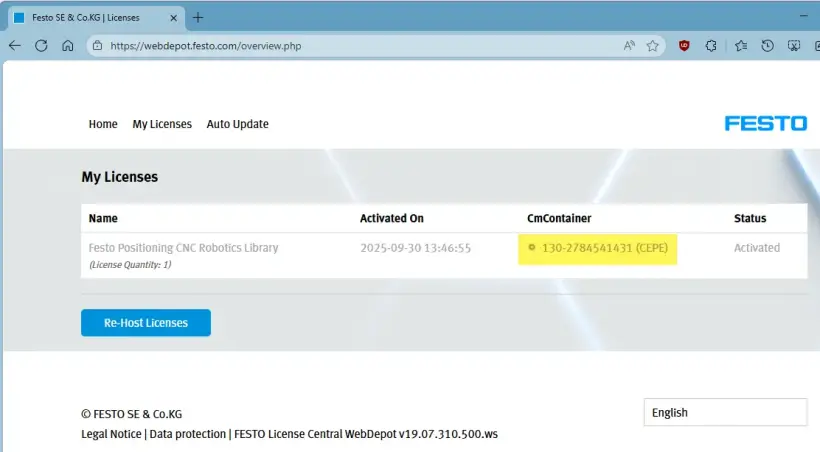Open browser History clock icon
Screen dimensions: 820x452
point(767,46)
